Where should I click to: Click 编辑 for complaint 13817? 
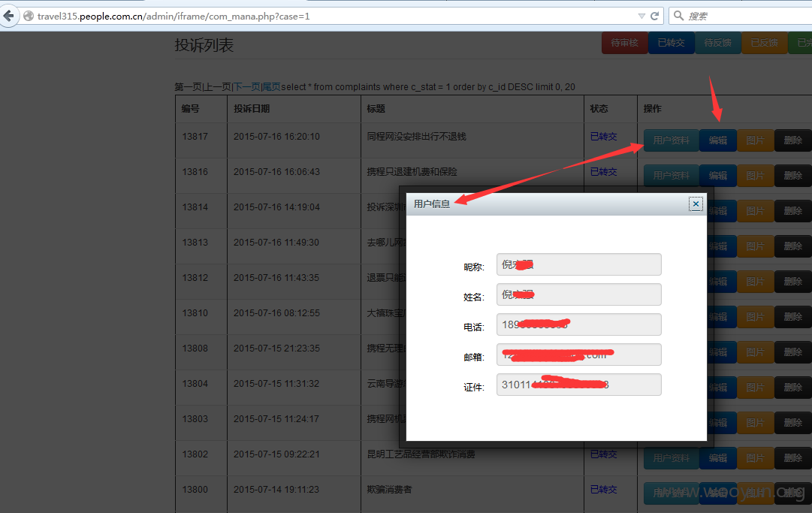(x=718, y=140)
